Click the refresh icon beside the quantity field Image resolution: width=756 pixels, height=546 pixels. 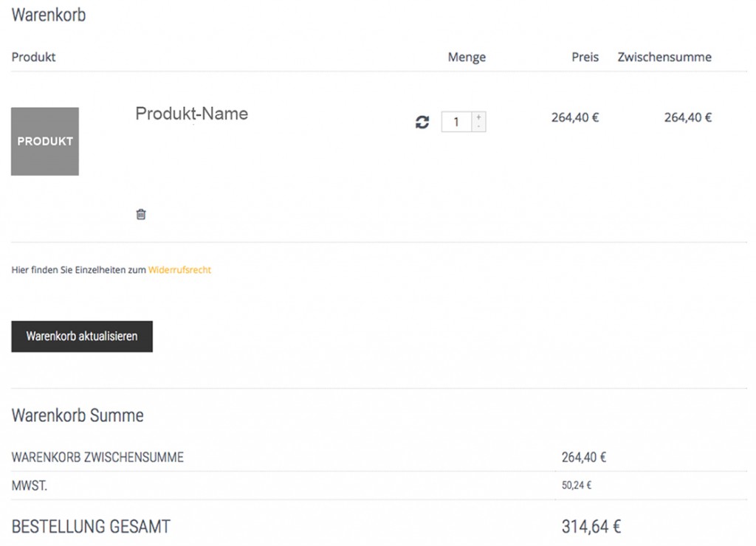coord(422,122)
